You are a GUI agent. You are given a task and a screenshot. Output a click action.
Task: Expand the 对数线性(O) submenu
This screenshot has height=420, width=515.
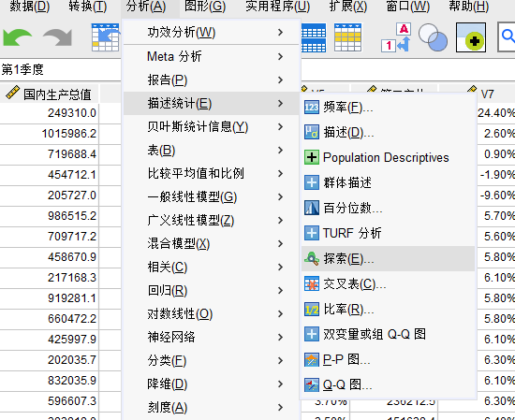point(212,314)
